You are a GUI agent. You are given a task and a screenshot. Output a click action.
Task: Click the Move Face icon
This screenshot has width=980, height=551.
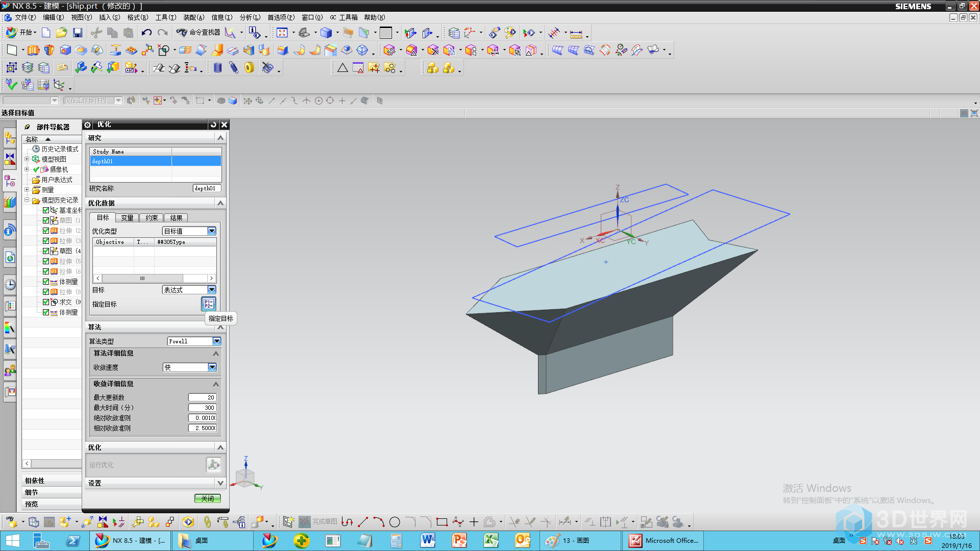tap(389, 50)
